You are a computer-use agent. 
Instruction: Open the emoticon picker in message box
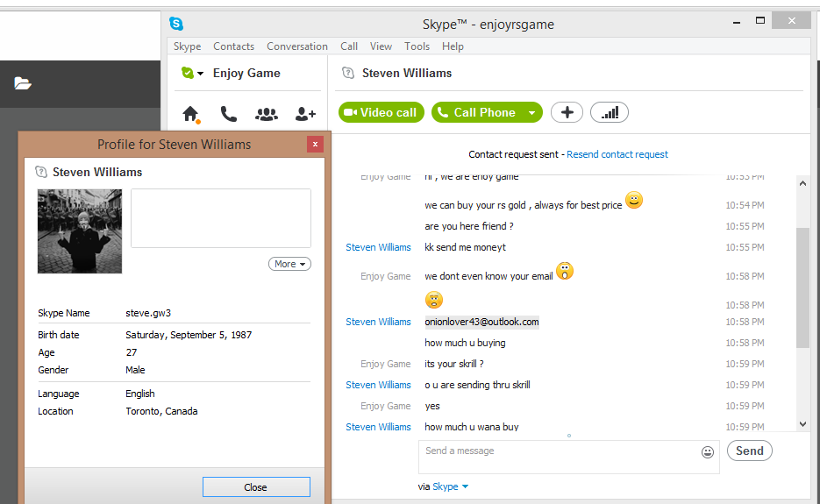708,452
